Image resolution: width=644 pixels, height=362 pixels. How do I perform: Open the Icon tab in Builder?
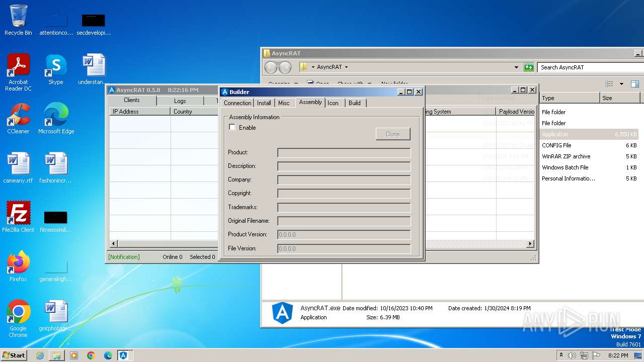coord(333,103)
